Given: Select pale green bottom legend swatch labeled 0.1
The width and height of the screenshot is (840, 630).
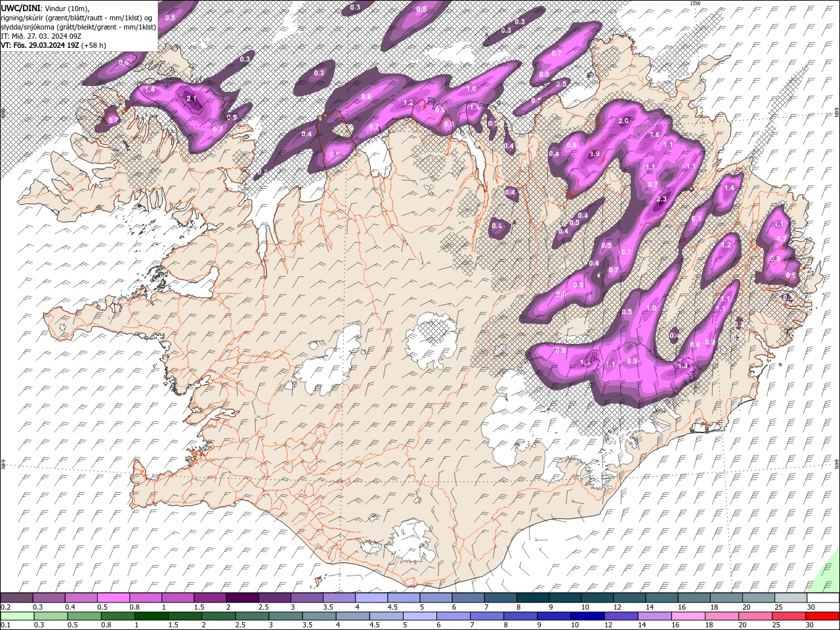Looking at the screenshot, I should point(16,616).
